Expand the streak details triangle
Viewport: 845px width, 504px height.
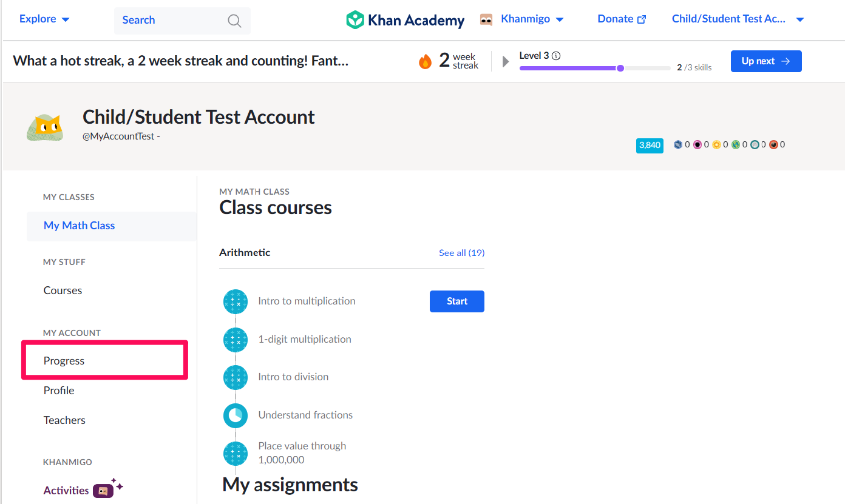point(506,61)
